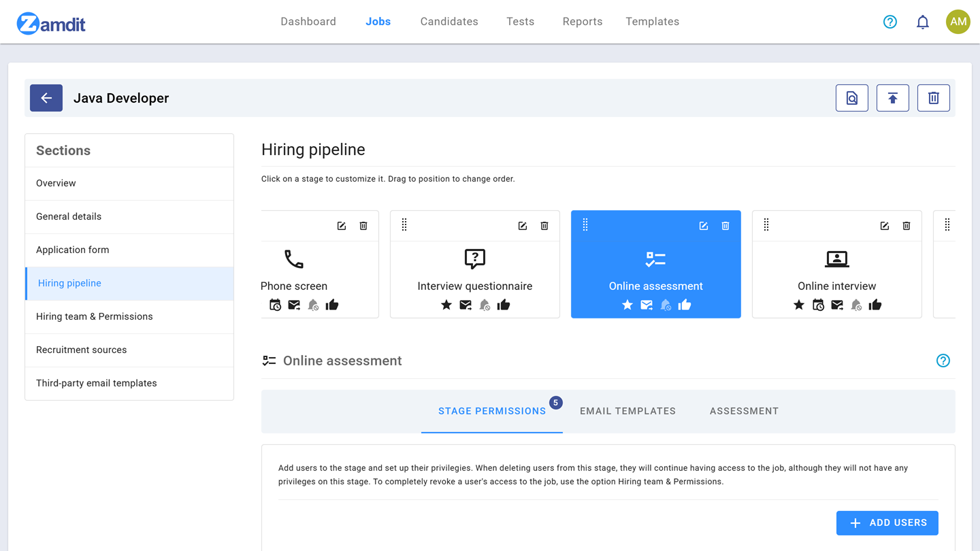Open the help icon in the top bar
980x551 pixels.
pos(890,22)
